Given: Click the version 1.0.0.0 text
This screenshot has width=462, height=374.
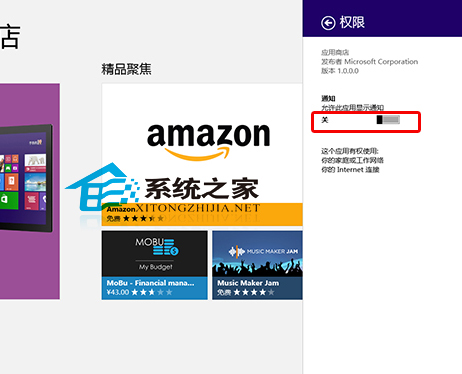Looking at the screenshot, I should tap(340, 71).
